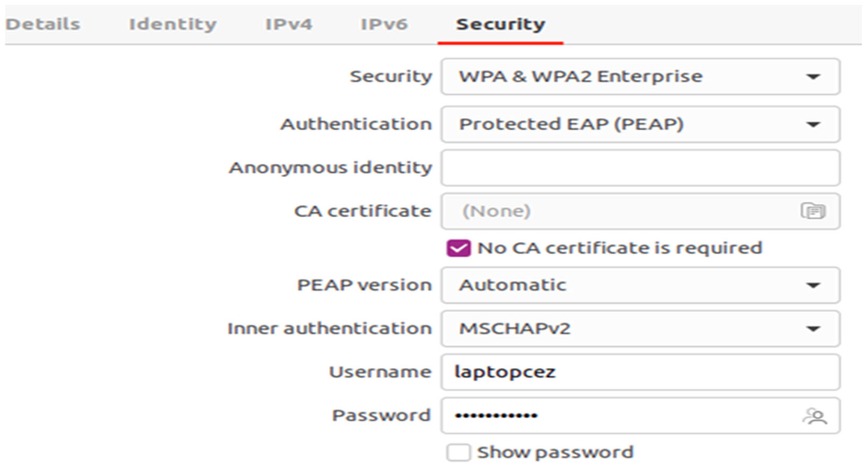The image size is (868, 468).
Task: Select the Security tab
Action: point(500,24)
